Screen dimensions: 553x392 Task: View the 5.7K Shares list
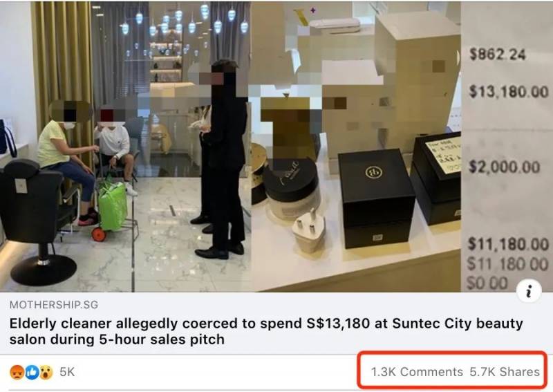[505, 372]
